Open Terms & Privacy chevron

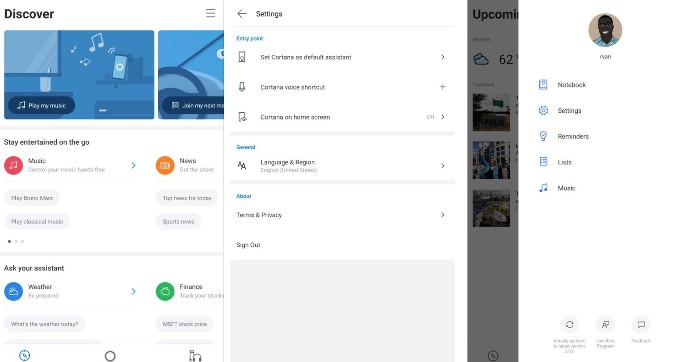(x=442, y=215)
